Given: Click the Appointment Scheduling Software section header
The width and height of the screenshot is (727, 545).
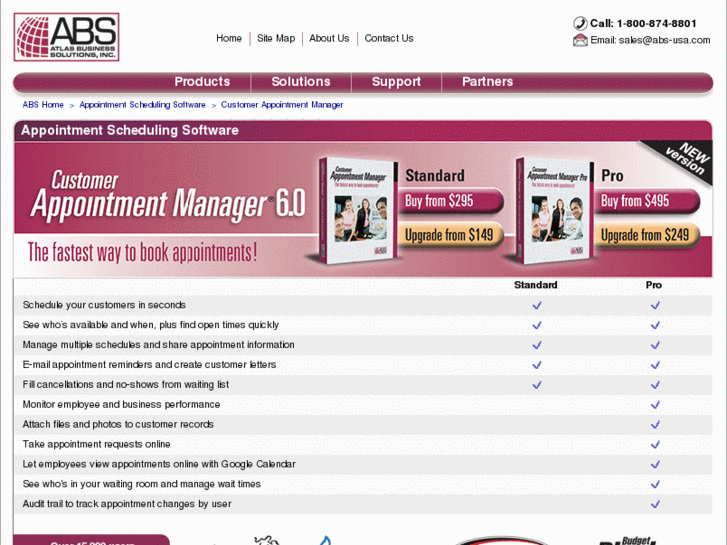Looking at the screenshot, I should click(130, 130).
